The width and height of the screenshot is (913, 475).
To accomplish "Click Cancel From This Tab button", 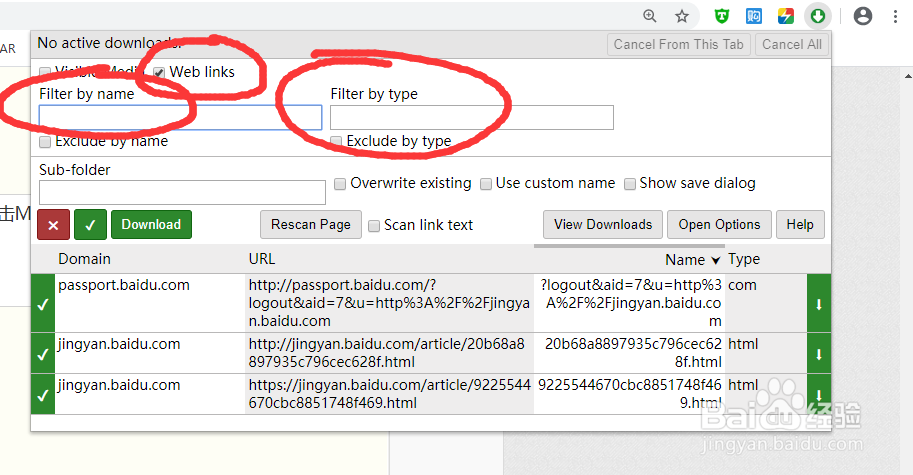I will pyautogui.click(x=678, y=45).
